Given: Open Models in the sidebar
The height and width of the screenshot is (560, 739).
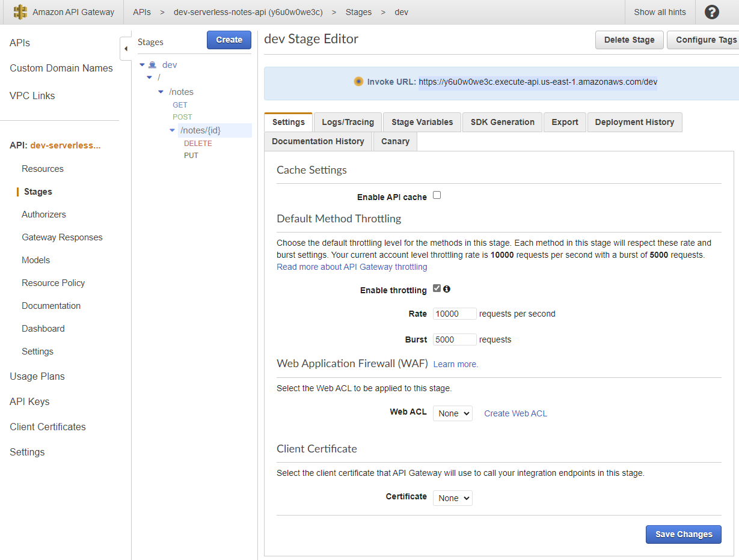Looking at the screenshot, I should (36, 260).
